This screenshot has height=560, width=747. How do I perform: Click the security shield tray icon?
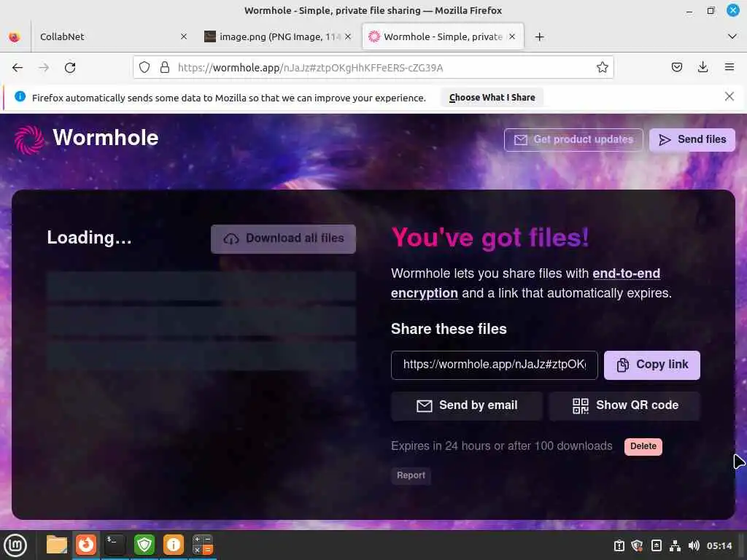(x=637, y=545)
